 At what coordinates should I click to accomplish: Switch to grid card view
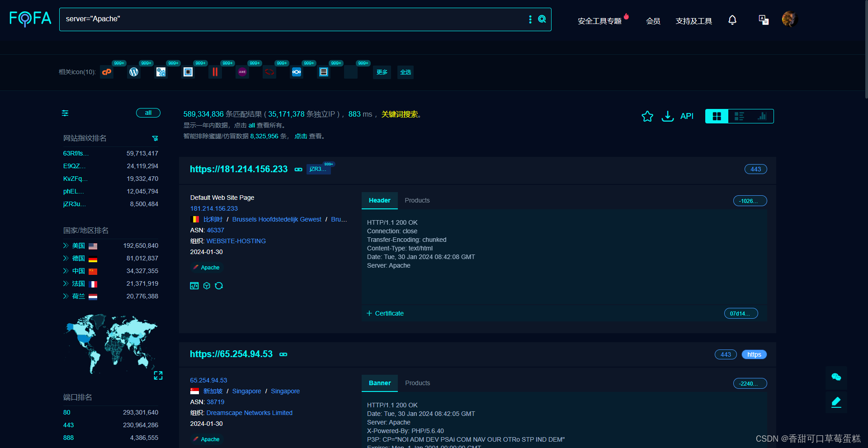717,116
